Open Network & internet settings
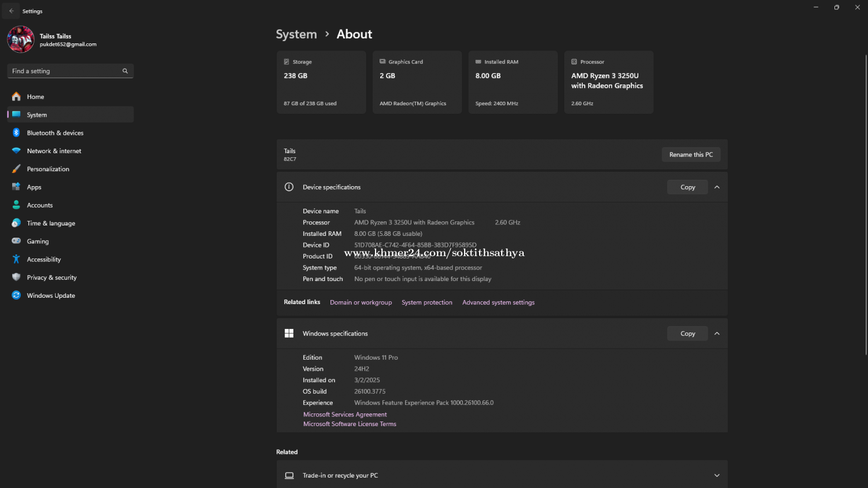The height and width of the screenshot is (488, 868). tap(70, 151)
